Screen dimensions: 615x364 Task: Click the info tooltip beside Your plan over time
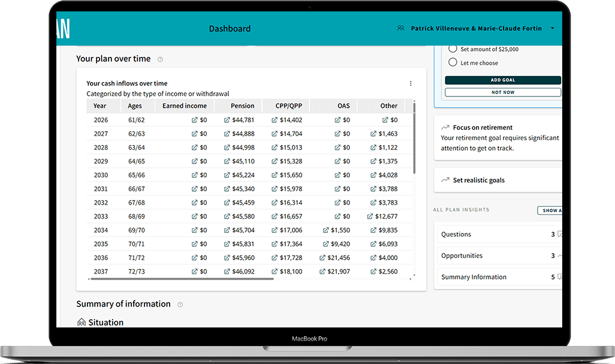159,59
